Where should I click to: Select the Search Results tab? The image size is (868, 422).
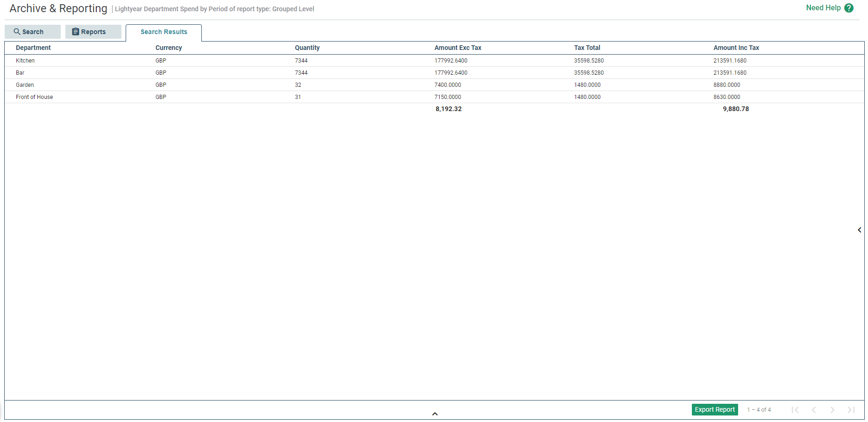164,32
